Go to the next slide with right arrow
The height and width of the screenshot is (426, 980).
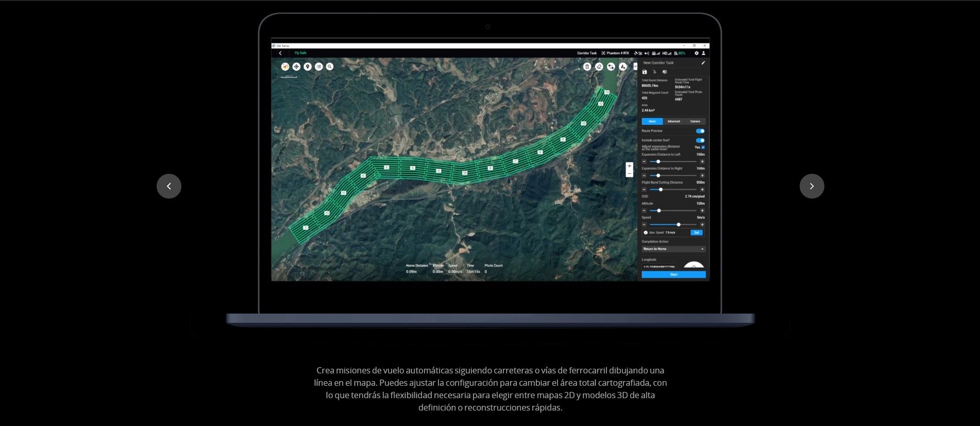pos(812,186)
